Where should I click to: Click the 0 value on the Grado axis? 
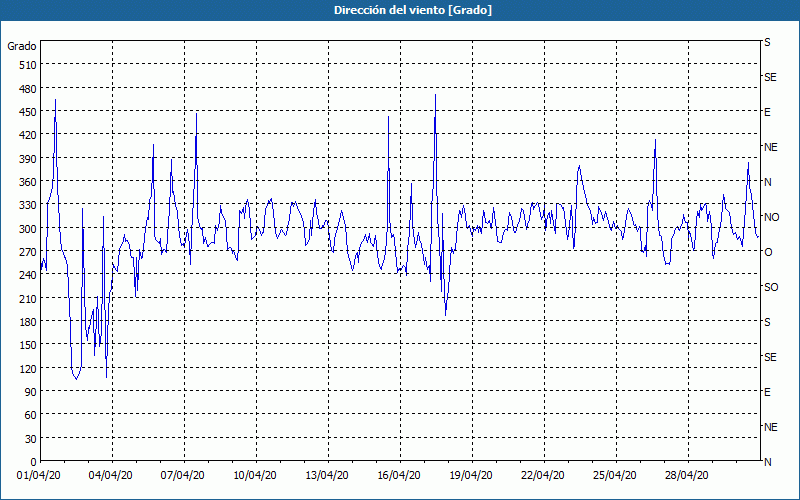(x=34, y=462)
